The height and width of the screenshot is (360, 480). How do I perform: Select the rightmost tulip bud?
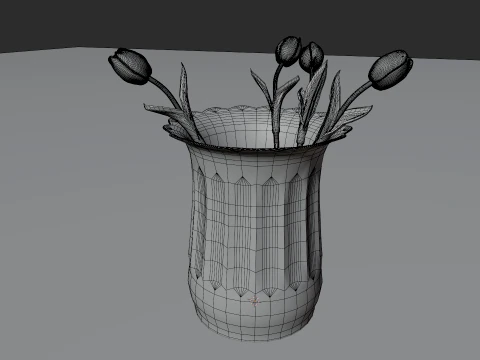pyautogui.click(x=390, y=70)
